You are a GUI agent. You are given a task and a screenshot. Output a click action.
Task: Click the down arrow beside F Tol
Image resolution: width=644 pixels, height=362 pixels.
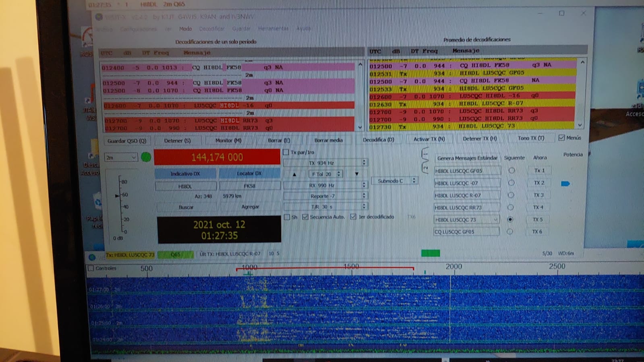(356, 174)
